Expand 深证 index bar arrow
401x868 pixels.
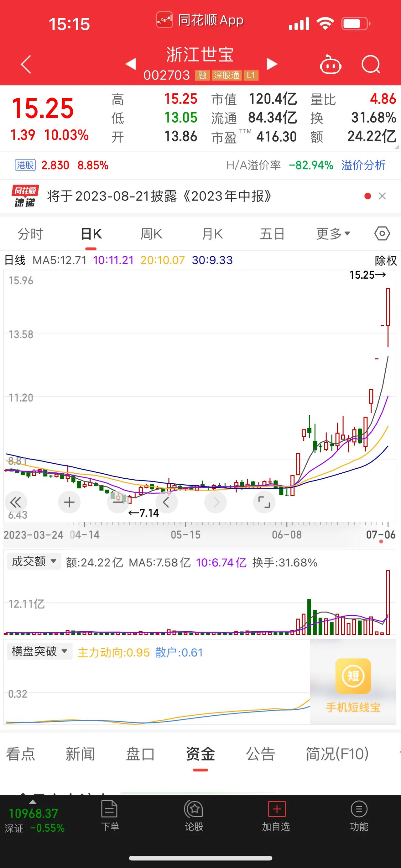(x=33, y=802)
